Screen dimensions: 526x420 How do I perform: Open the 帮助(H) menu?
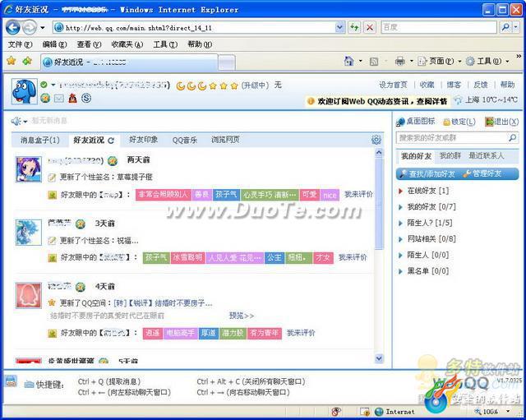pyautogui.click(x=200, y=44)
